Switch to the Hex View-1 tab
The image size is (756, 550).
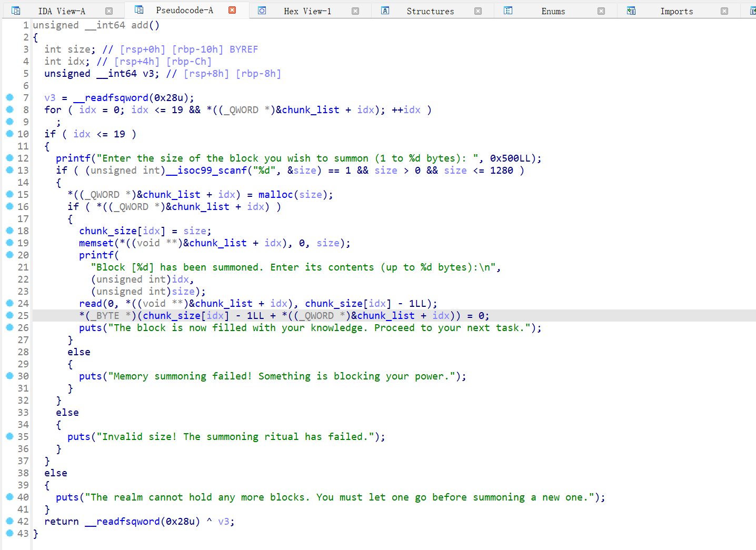pyautogui.click(x=307, y=11)
